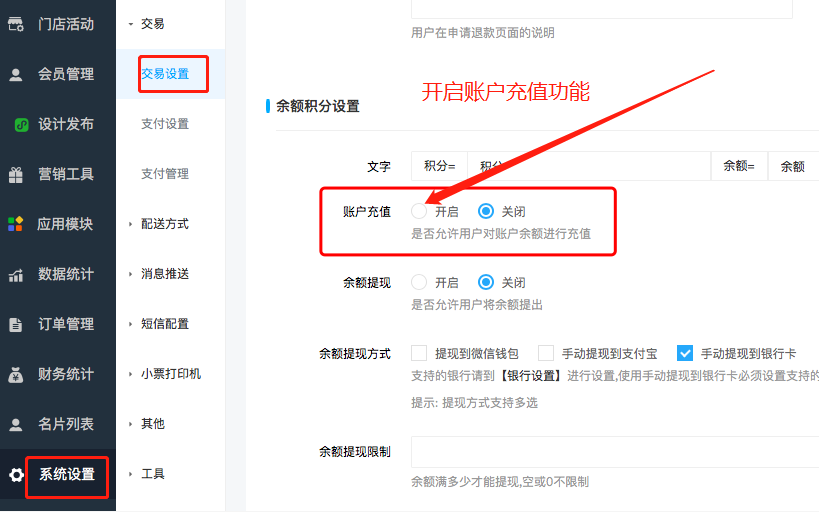Click the 提示: 提现方式支持多选 hint

pyautogui.click(x=474, y=403)
